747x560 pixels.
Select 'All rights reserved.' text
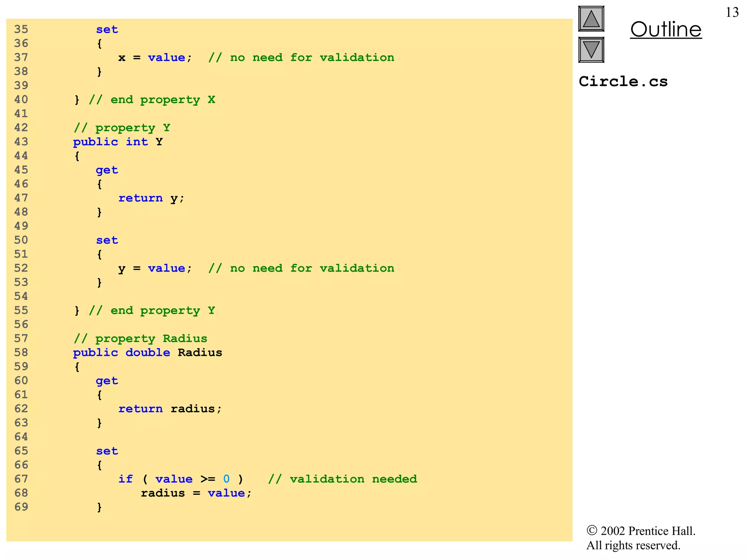point(633,545)
